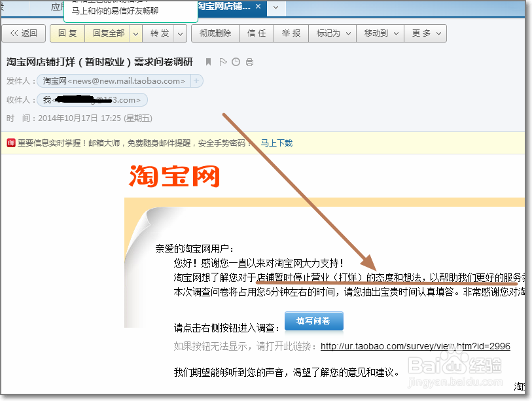Click the bookmark icon next to the subject
The height and width of the screenshot is (401, 532).
pos(208,61)
